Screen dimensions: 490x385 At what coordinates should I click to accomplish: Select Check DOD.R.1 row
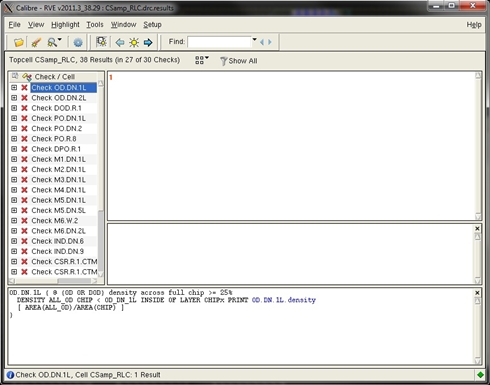[56, 108]
